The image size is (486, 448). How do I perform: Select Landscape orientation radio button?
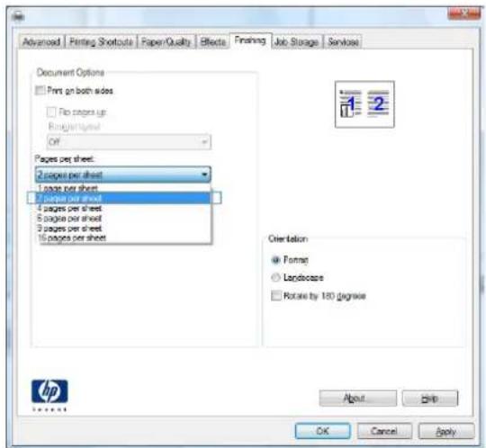(275, 277)
